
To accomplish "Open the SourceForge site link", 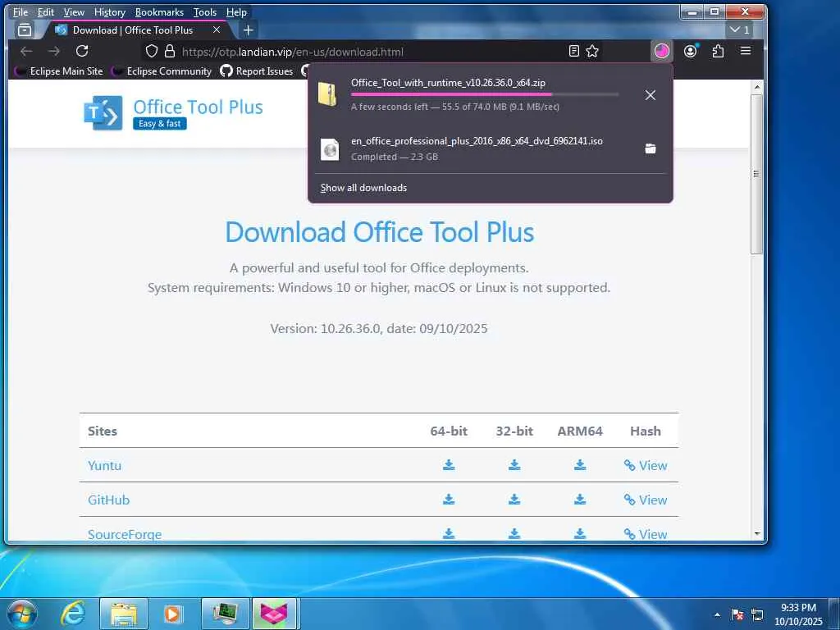I will [125, 534].
